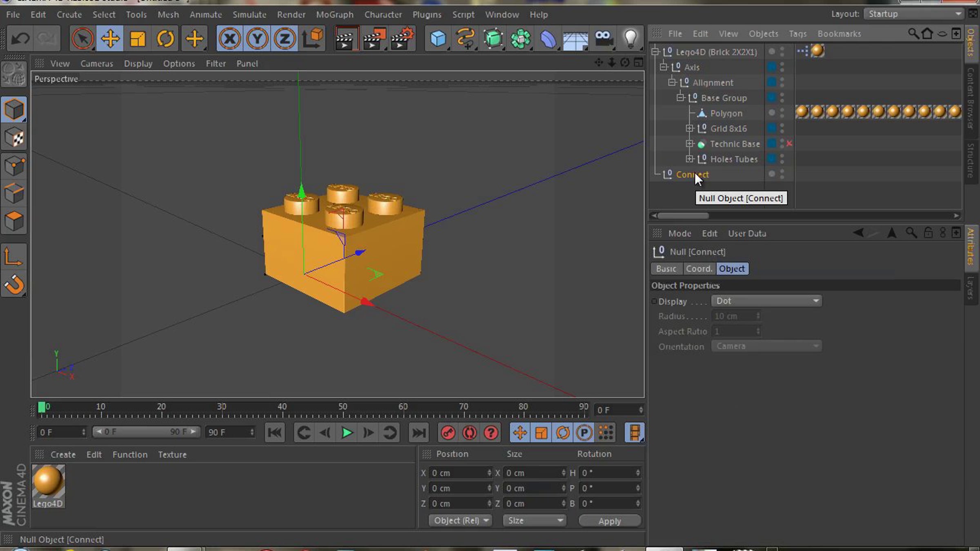Toggle the Enable Axis tool
The height and width of the screenshot is (551, 980).
[x=14, y=257]
